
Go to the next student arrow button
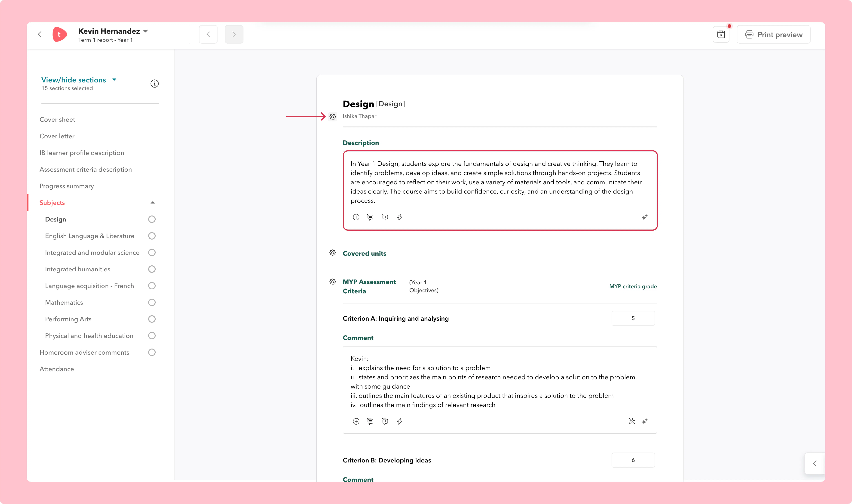[x=234, y=34]
